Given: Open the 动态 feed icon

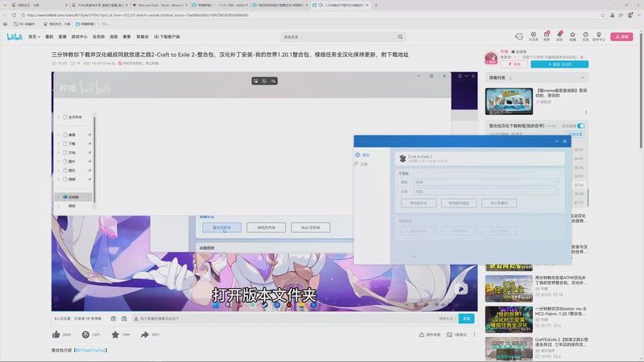Looking at the screenshot, I should (x=559, y=36).
